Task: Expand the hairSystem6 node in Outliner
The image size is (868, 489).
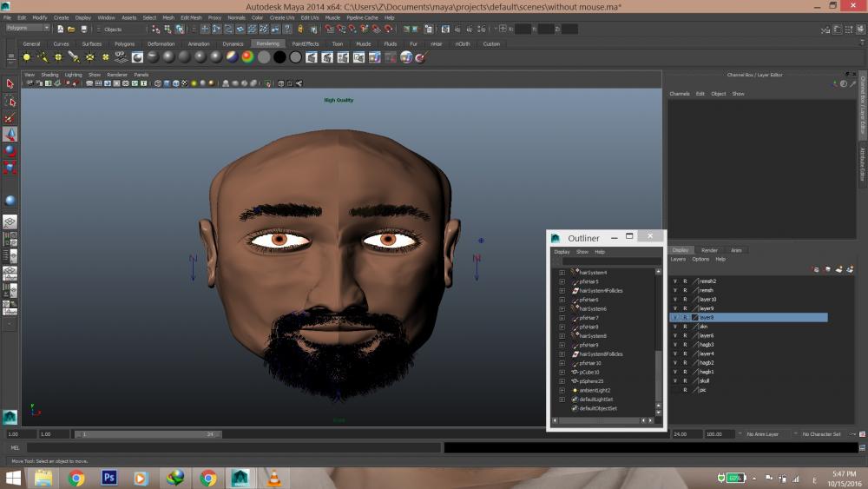Action: tap(562, 309)
